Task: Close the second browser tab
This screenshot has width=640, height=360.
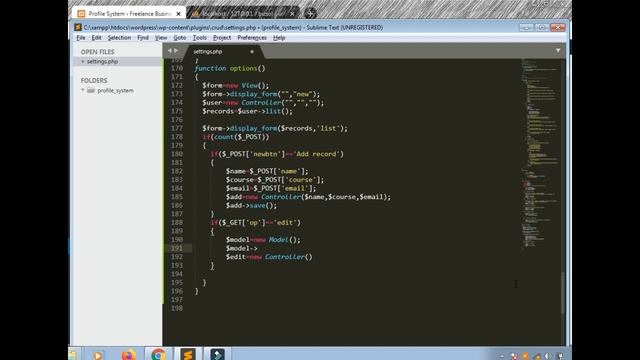Action: pyautogui.click(x=292, y=14)
